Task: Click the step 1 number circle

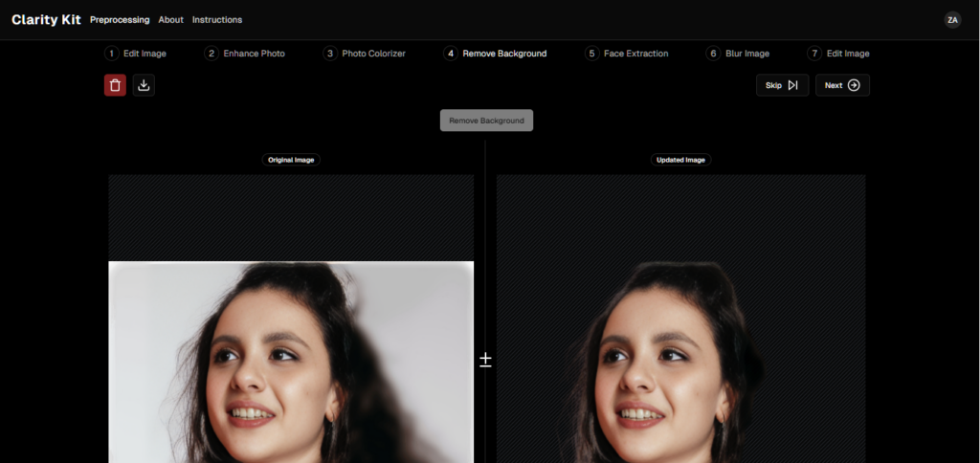Action: [112, 54]
